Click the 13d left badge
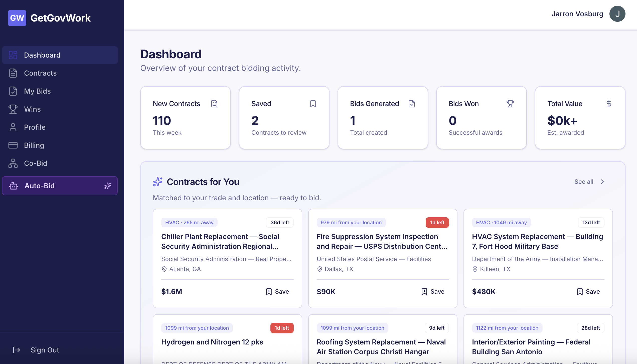This screenshot has width=637, height=364. click(x=591, y=223)
